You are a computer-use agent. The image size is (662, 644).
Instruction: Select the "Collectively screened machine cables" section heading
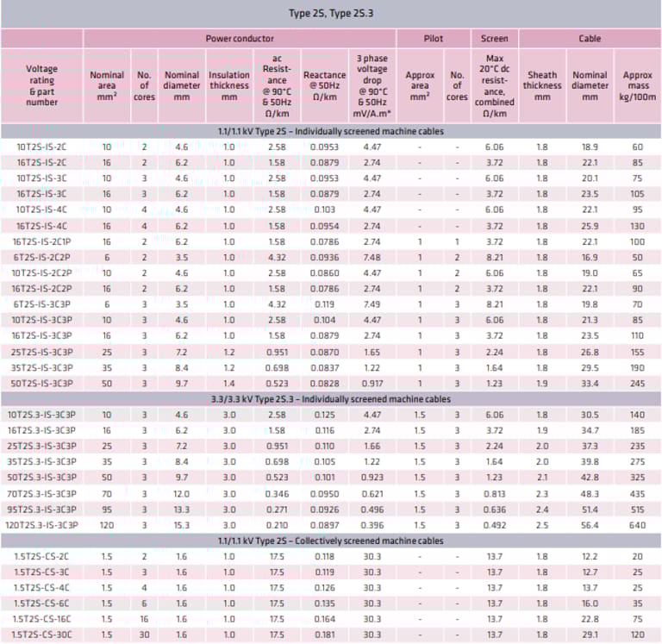[331, 541]
